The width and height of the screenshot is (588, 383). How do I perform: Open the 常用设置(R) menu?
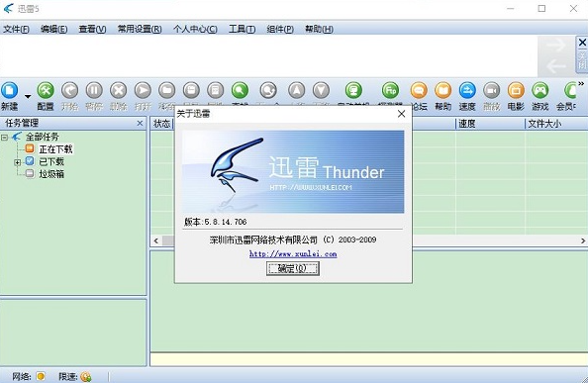pyautogui.click(x=140, y=29)
